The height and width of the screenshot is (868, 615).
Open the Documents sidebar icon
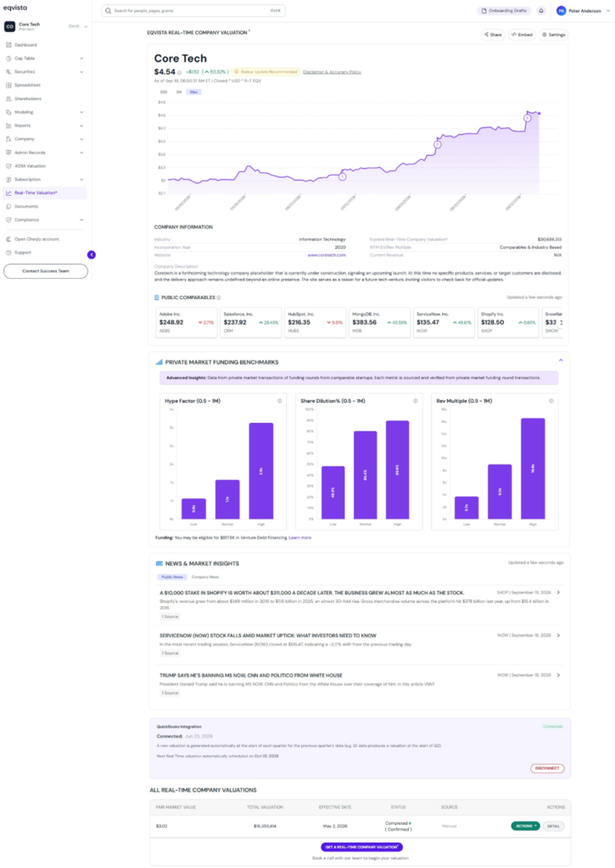point(8,207)
